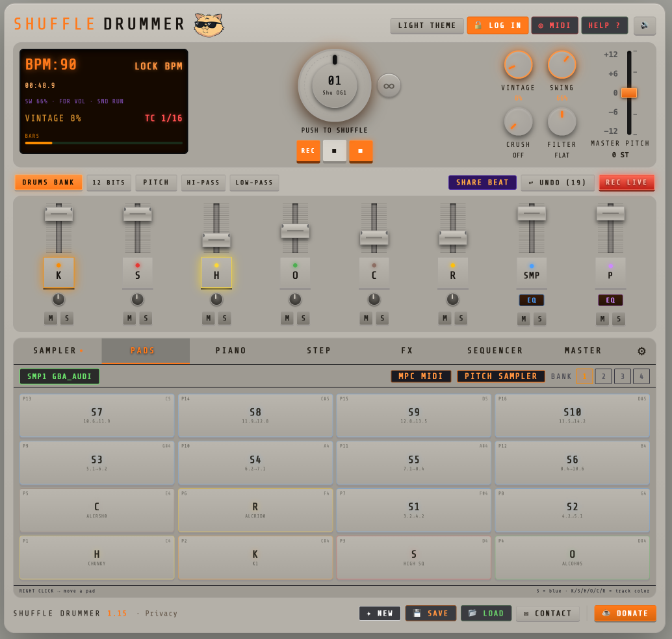This screenshot has width=672, height=639.
Task: Mute the O track
Action: (287, 318)
